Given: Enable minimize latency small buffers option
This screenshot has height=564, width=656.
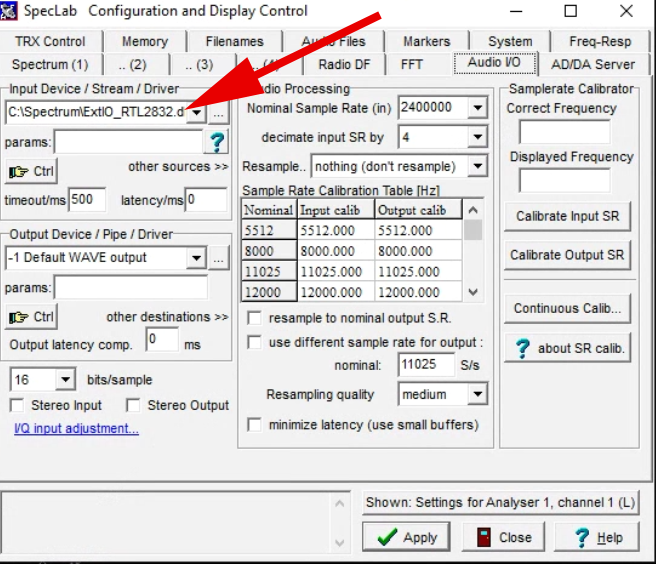Looking at the screenshot, I should click(x=254, y=425).
